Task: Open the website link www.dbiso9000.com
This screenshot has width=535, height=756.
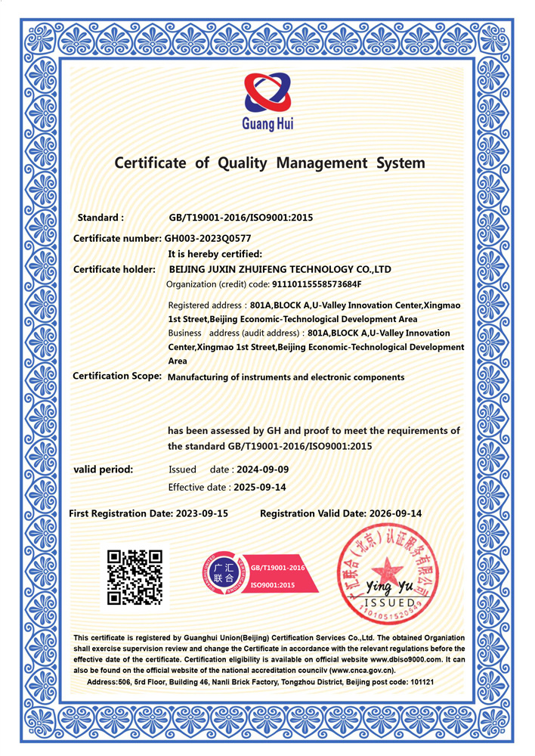Action: [405, 659]
